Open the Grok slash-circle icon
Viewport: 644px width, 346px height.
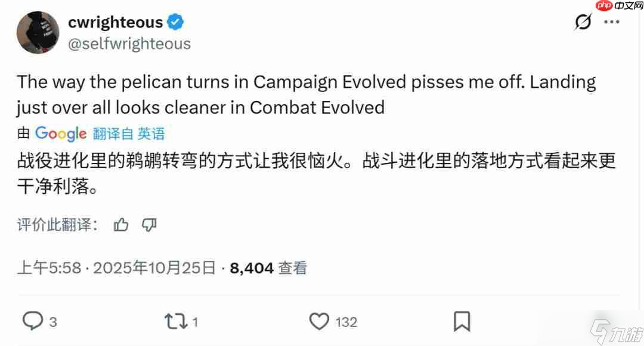point(583,22)
